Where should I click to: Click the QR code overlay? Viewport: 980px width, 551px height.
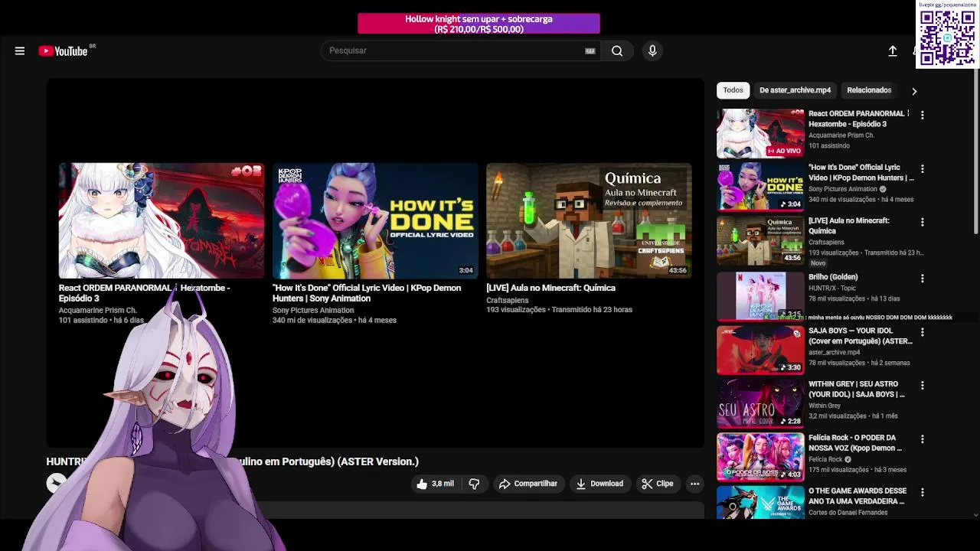[x=948, y=37]
